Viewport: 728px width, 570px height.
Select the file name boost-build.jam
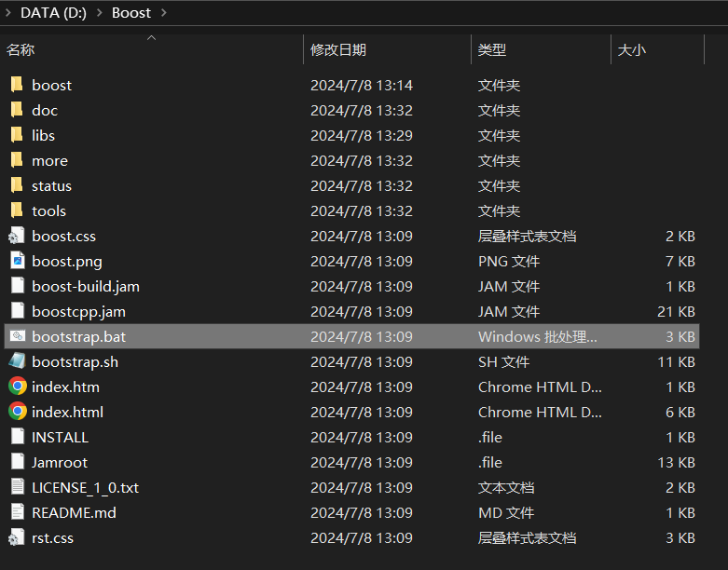(x=86, y=287)
